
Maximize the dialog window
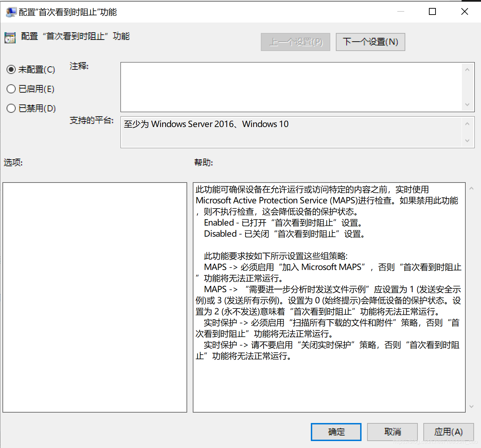[432, 12]
